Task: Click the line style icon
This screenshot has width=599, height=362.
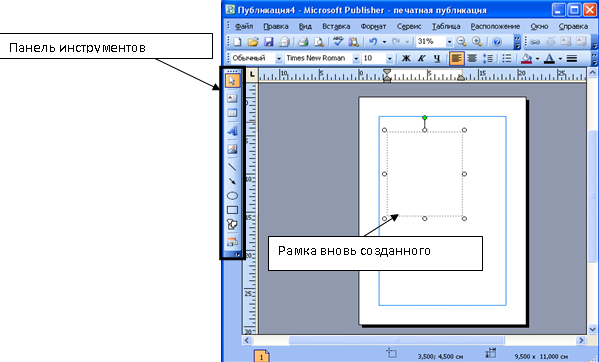Action: tap(571, 58)
